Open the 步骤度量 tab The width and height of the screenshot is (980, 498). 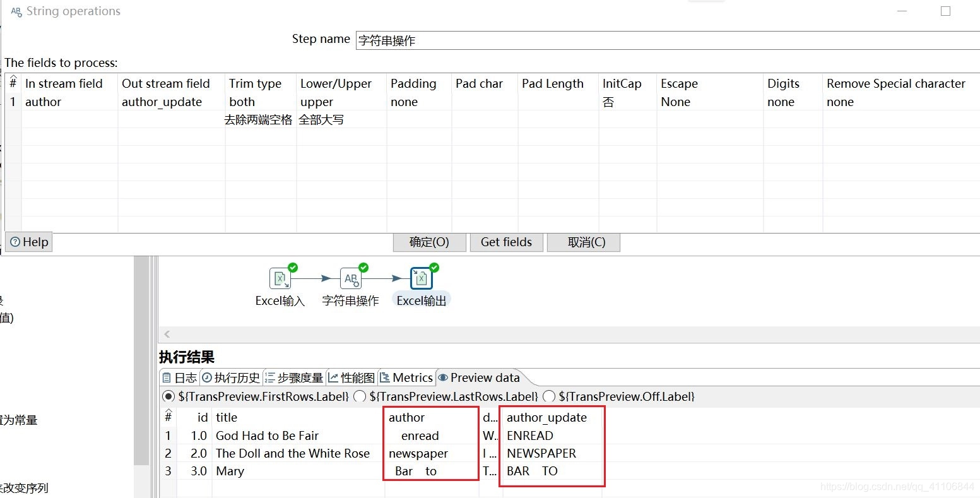pos(294,377)
